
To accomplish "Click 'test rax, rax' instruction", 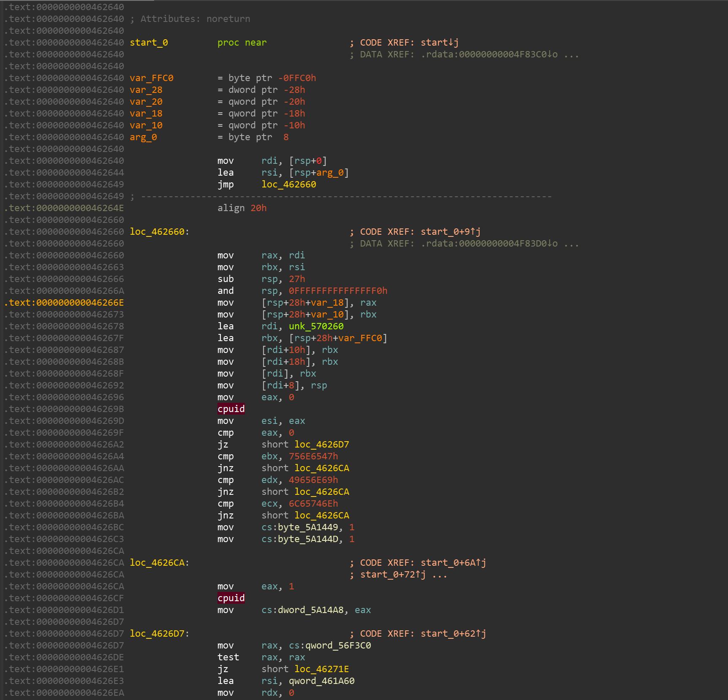I will (x=261, y=657).
